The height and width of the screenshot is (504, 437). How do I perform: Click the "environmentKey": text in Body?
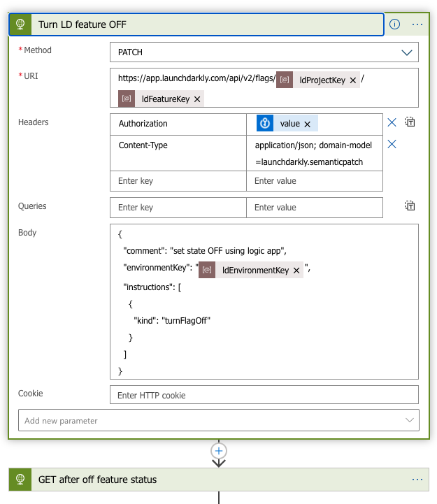tap(157, 268)
